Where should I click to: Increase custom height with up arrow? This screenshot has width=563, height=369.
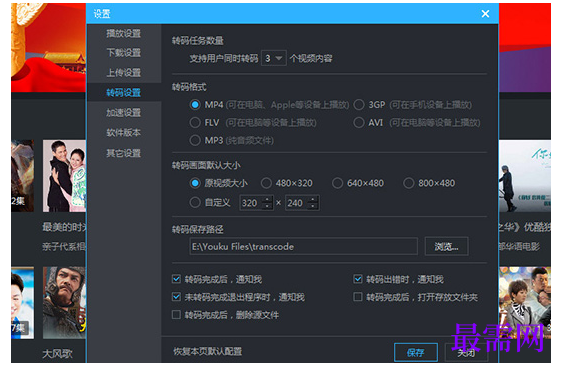(313, 200)
